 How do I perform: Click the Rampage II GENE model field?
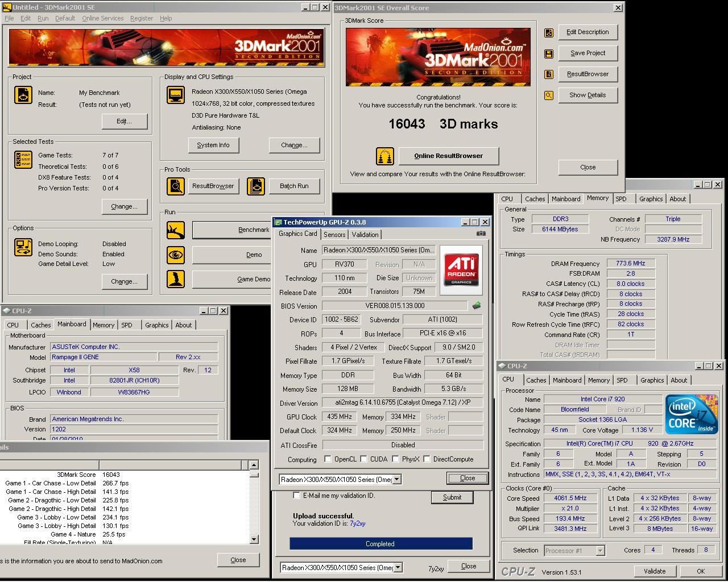click(104, 357)
